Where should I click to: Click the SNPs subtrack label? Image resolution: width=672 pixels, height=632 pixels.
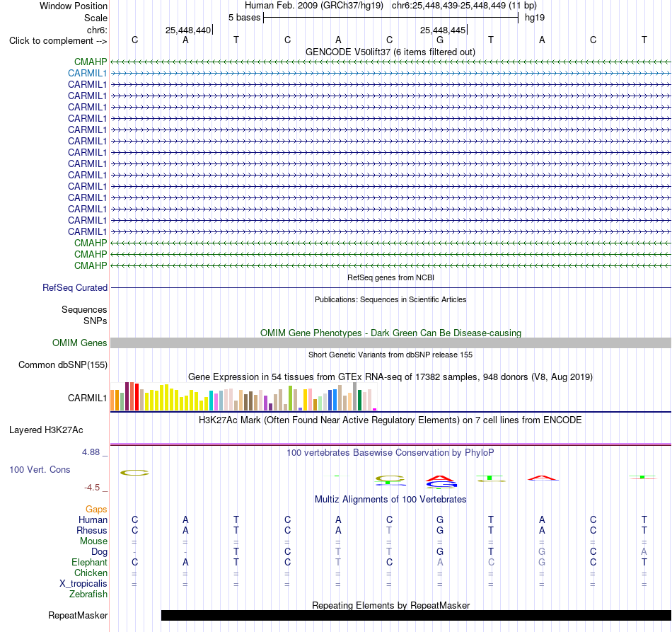(x=95, y=321)
